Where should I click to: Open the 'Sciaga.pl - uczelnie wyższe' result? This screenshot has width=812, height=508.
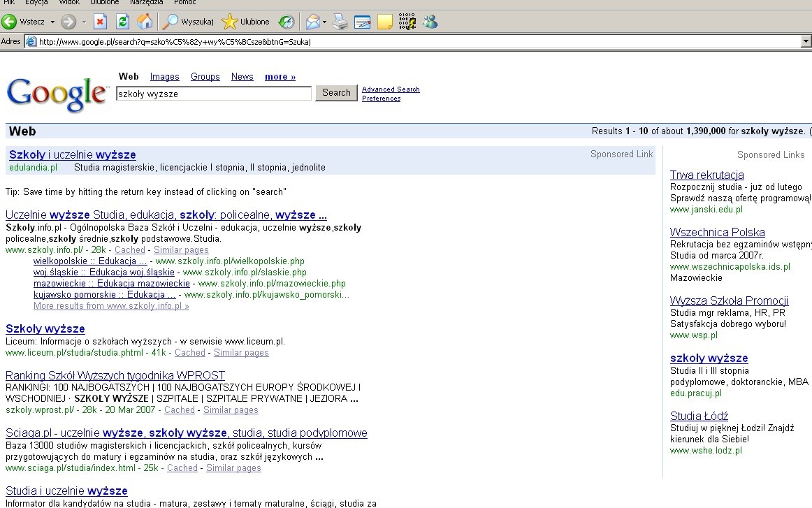tap(187, 433)
